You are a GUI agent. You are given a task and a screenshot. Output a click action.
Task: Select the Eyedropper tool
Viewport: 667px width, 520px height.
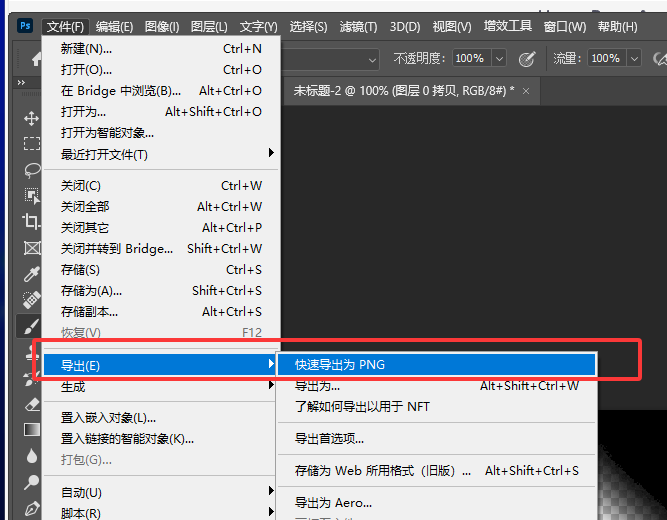pos(32,274)
